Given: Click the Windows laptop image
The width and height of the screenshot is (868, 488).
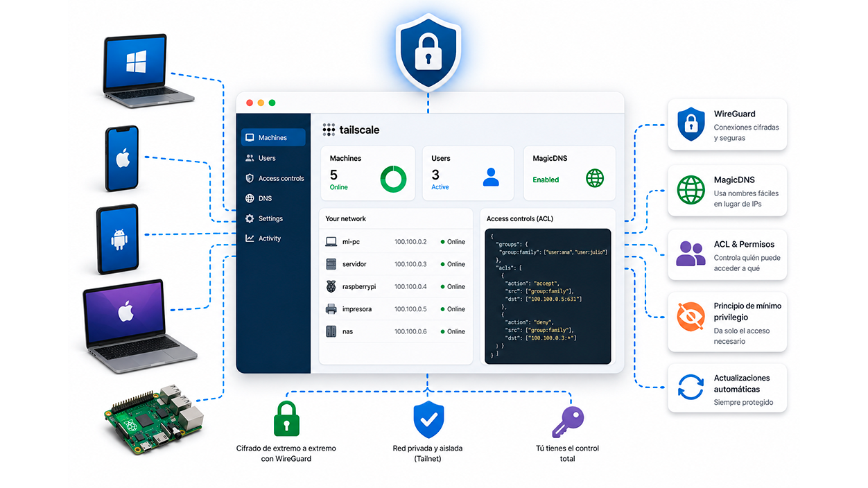Looking at the screenshot, I should pyautogui.click(x=148, y=70).
